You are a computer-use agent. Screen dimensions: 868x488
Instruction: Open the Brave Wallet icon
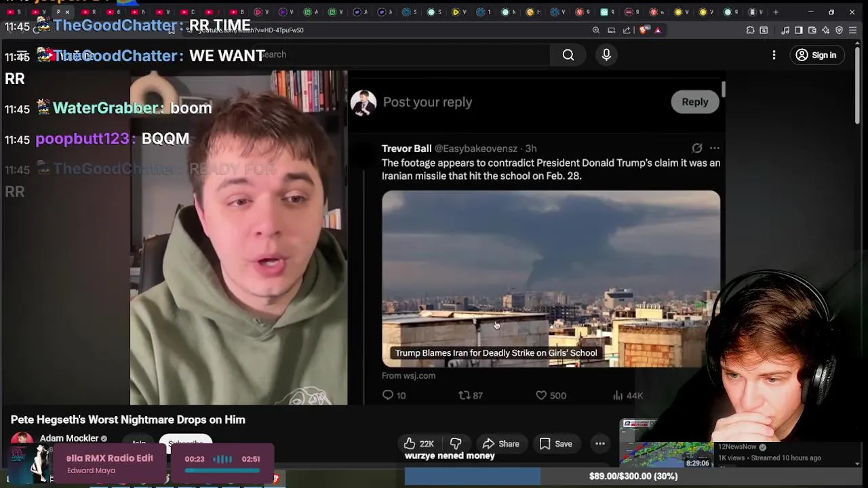pyautogui.click(x=812, y=30)
